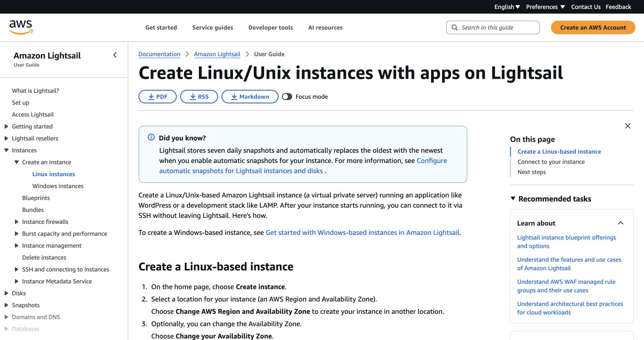Viewport: 644px width, 340px height.
Task: Collapse the Instances tree section
Action: tap(6, 150)
